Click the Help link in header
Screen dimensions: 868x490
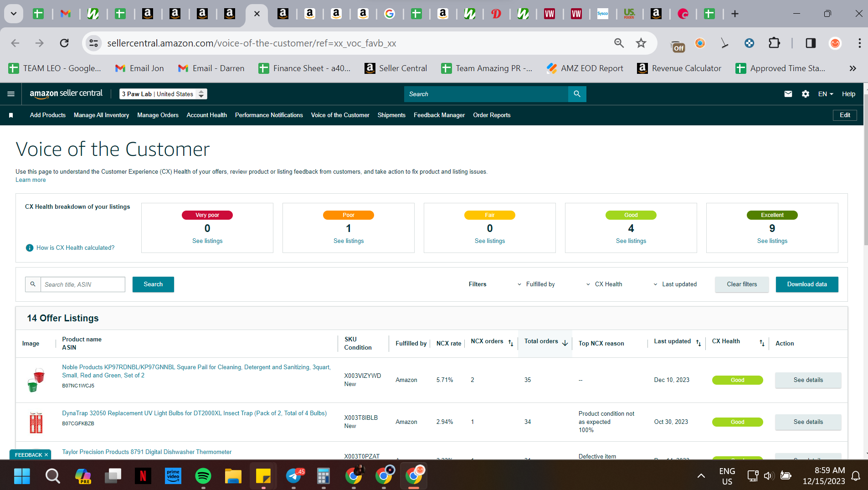[x=848, y=94]
